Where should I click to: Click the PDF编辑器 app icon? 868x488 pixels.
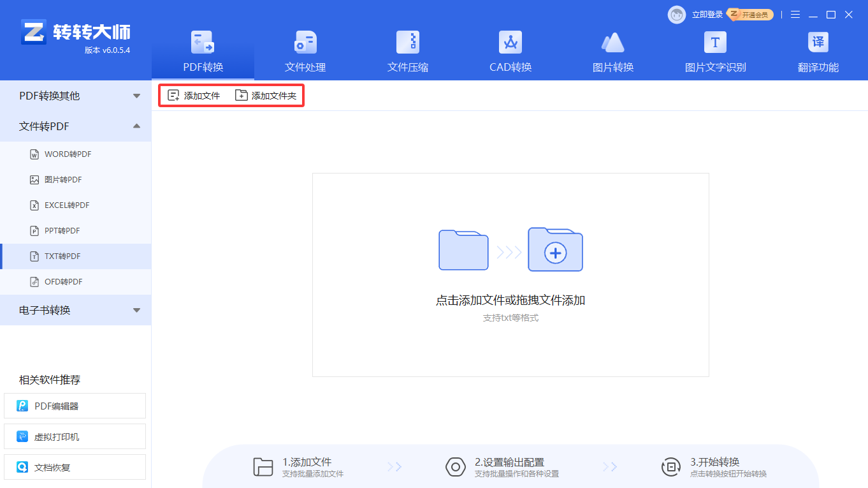[x=22, y=406]
